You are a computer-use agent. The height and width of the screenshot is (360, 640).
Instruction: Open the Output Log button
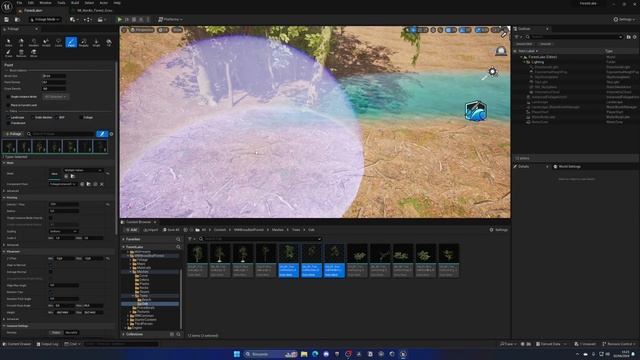[47, 344]
